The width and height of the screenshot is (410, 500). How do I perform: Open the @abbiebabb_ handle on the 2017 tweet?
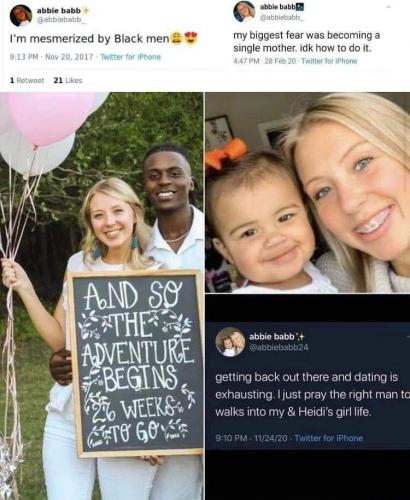pyautogui.click(x=61, y=20)
